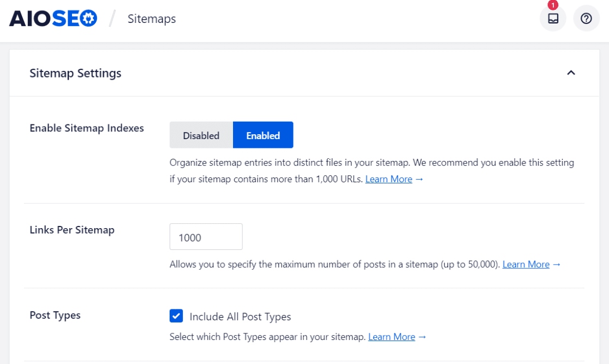Click the AIOSEO gear emblem logo
This screenshot has width=609, height=364.
point(87,18)
